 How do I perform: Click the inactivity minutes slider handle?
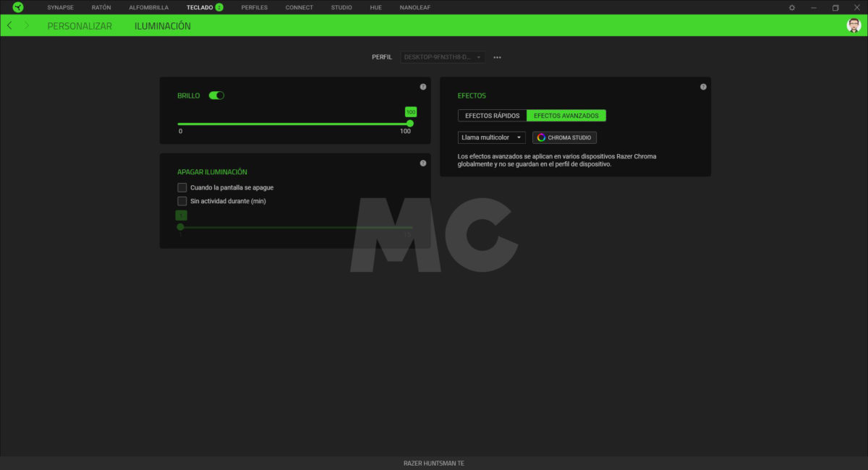180,227
